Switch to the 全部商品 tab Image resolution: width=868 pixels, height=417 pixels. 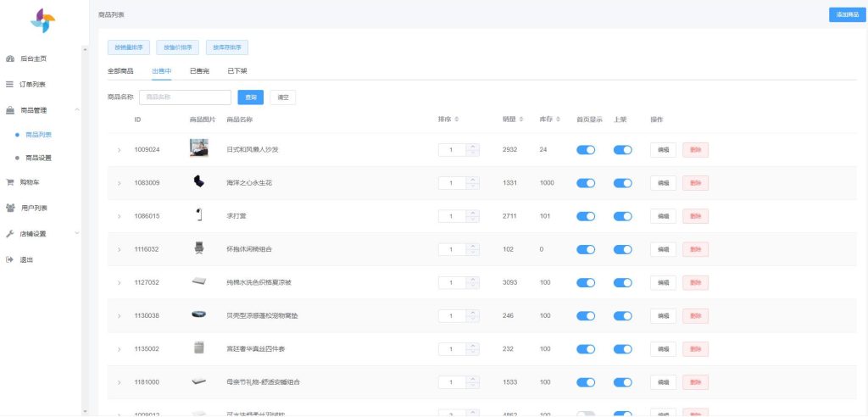click(x=120, y=71)
